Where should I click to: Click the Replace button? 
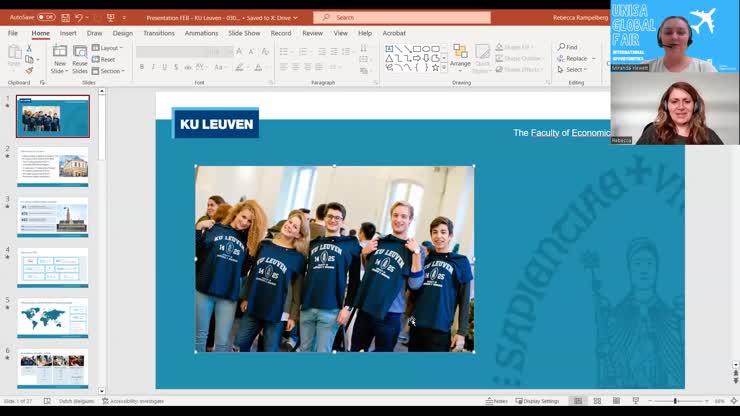[x=573, y=58]
